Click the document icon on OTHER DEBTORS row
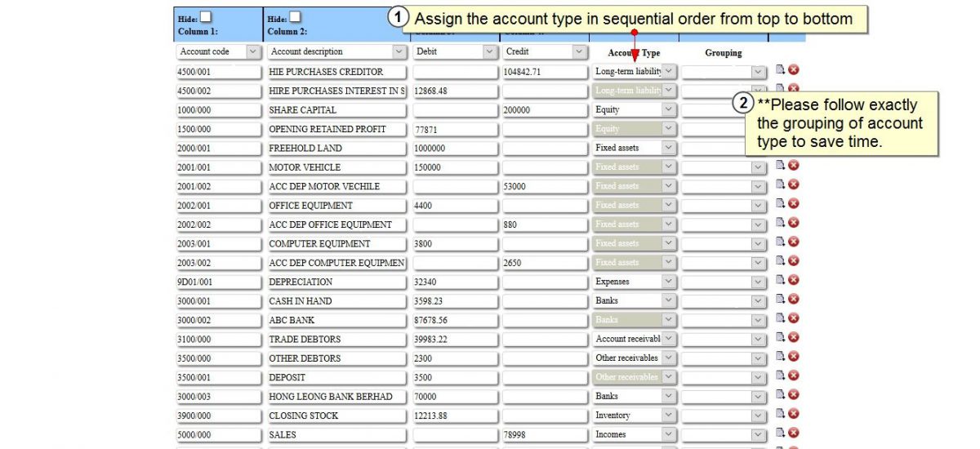Image resolution: width=980 pixels, height=449 pixels. (x=780, y=357)
